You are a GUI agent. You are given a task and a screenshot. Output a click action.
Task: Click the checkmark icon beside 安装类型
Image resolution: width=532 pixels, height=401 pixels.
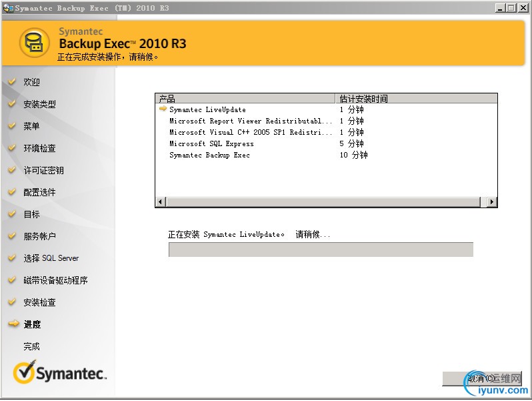pyautogui.click(x=12, y=103)
